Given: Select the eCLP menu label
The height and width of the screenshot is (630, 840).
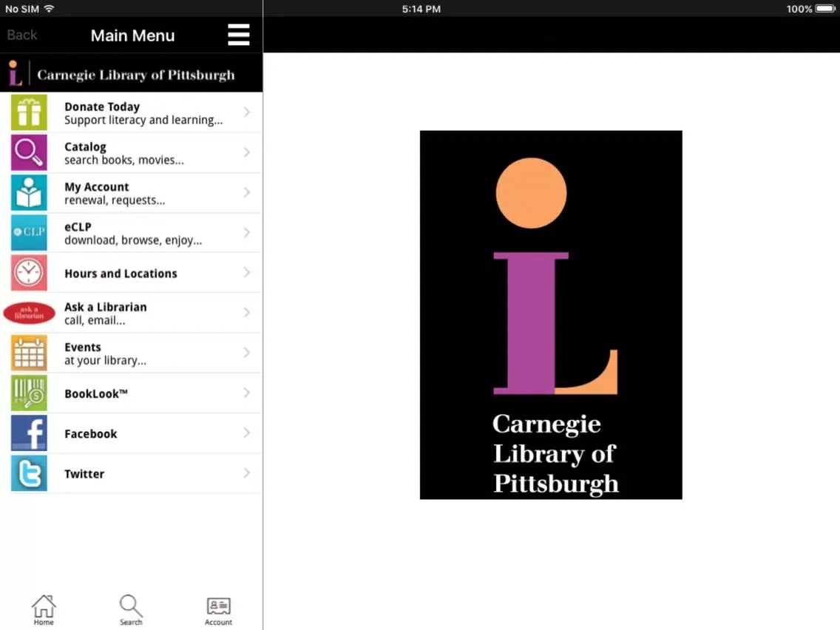Looking at the screenshot, I should pyautogui.click(x=78, y=226).
